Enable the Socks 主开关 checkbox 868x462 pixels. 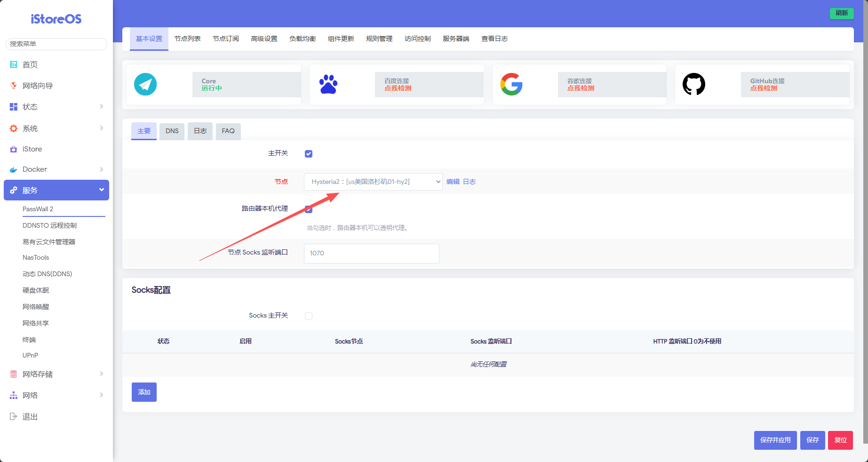coord(309,316)
